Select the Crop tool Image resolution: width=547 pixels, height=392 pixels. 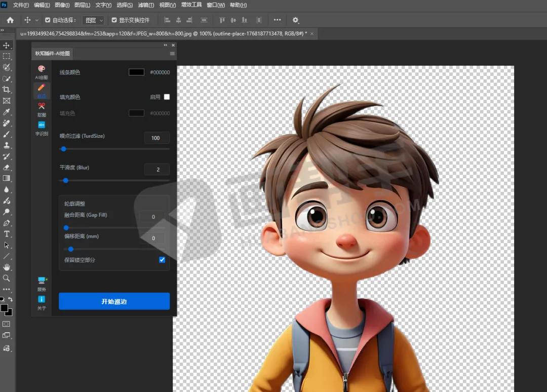point(7,90)
